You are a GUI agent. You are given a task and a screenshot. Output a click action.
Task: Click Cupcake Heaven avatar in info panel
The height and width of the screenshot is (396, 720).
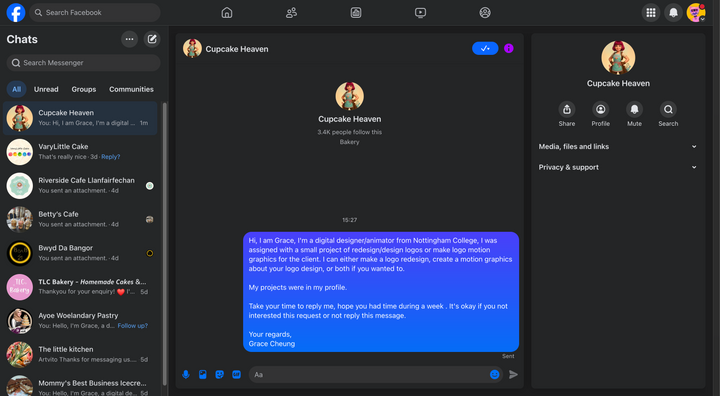618,57
